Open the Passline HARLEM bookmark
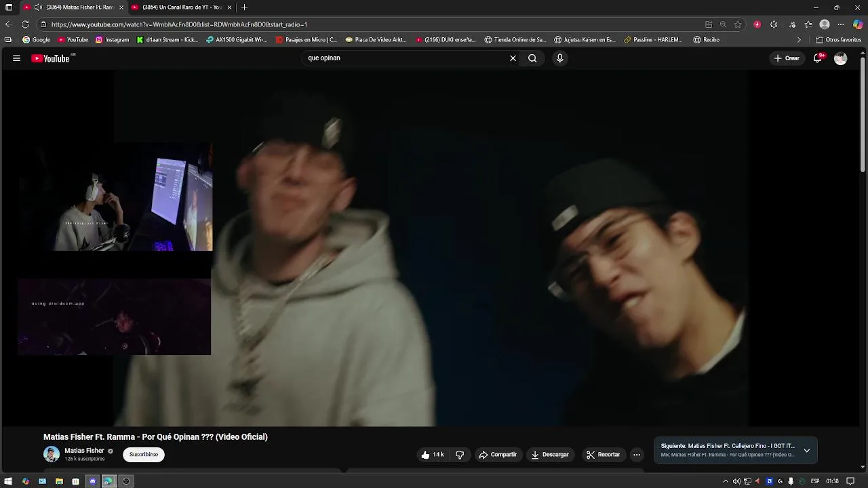 pos(654,40)
